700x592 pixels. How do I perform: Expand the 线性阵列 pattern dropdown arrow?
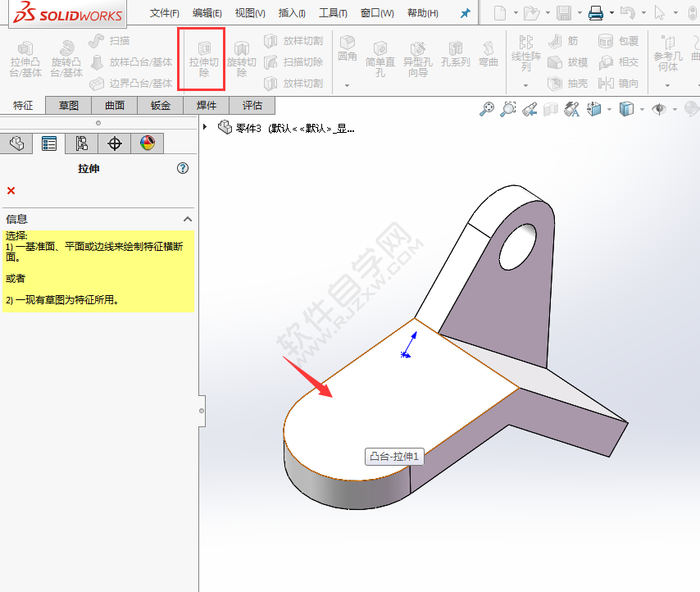click(x=526, y=85)
